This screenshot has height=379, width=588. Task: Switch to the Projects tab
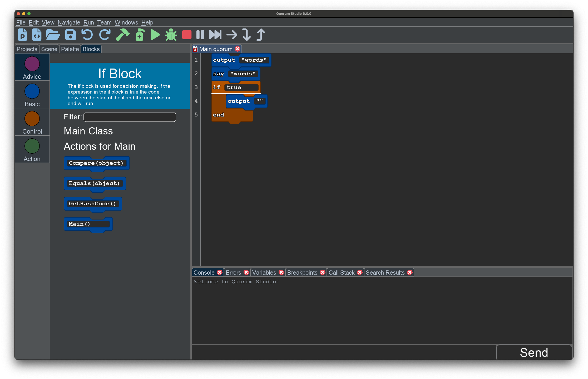coord(27,49)
